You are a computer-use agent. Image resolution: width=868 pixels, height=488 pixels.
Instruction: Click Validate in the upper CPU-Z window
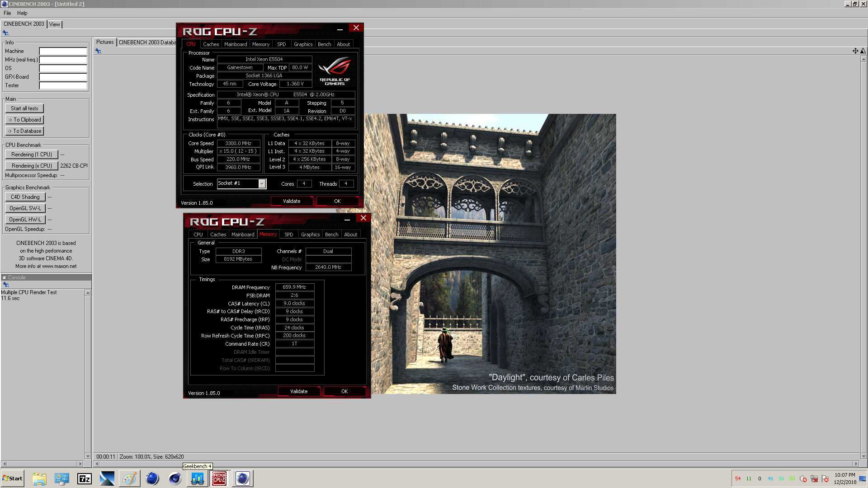pos(292,201)
